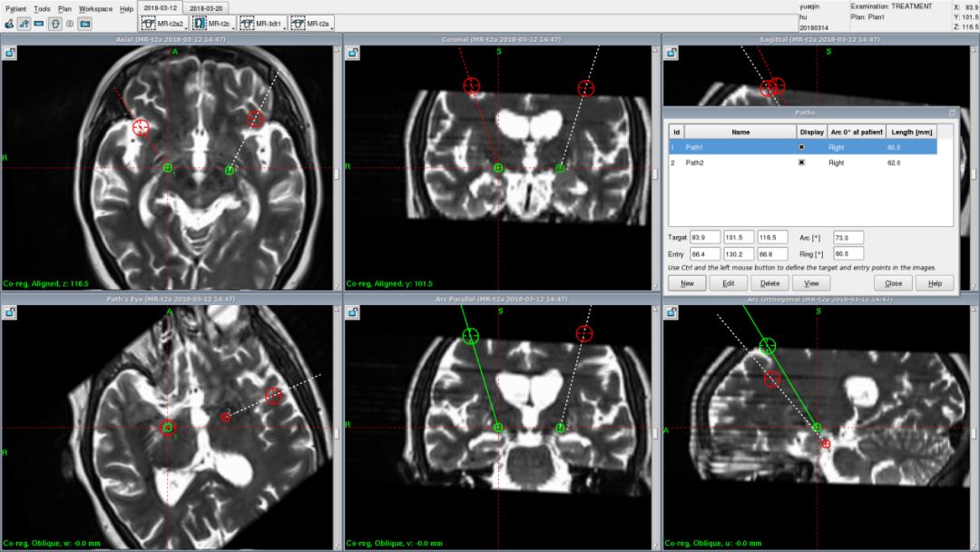Click red entry marker for Path1 in Axial view
The height and width of the screenshot is (552, 980).
point(142,127)
